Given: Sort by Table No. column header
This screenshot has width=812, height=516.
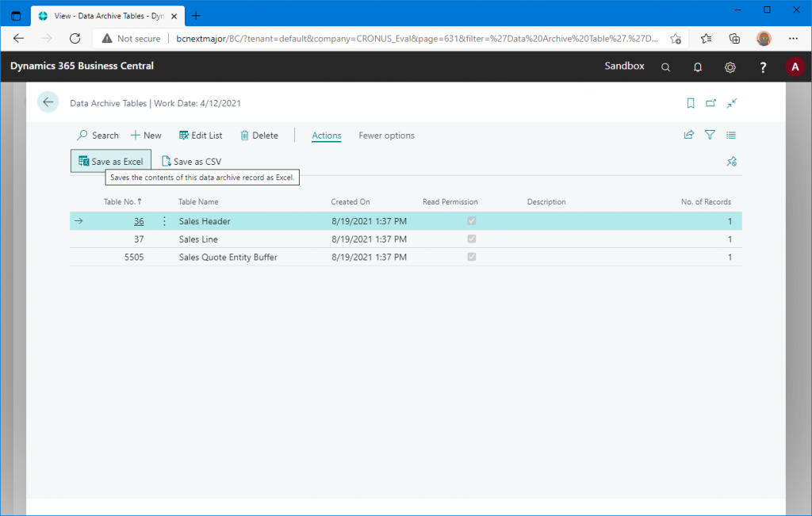Looking at the screenshot, I should click(122, 202).
